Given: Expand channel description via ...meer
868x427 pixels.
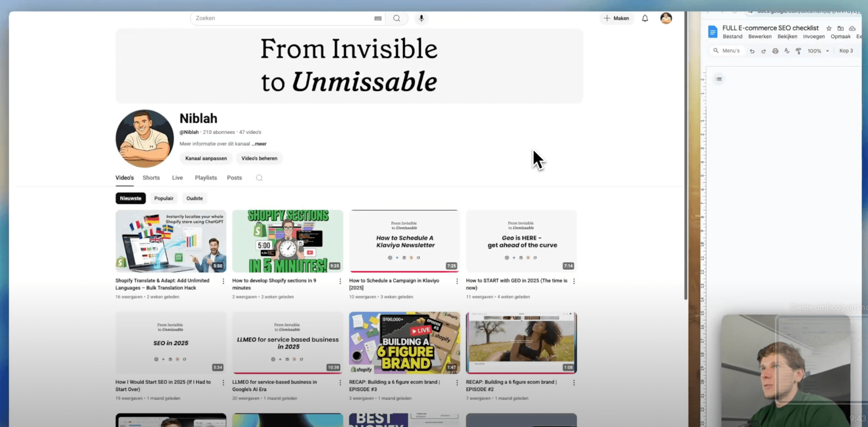Looking at the screenshot, I should coord(259,144).
